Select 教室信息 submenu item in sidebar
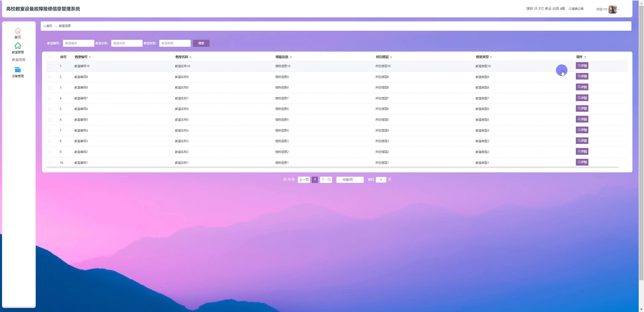This screenshot has width=644, height=312. (19, 60)
